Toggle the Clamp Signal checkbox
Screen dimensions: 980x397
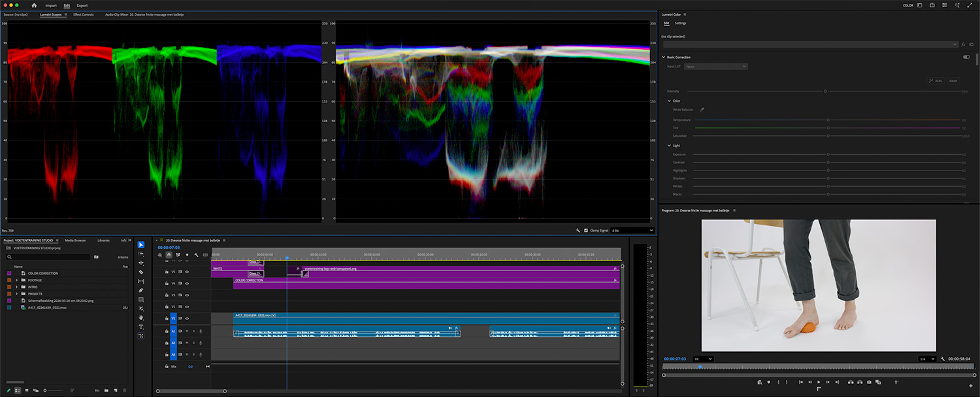click(586, 230)
